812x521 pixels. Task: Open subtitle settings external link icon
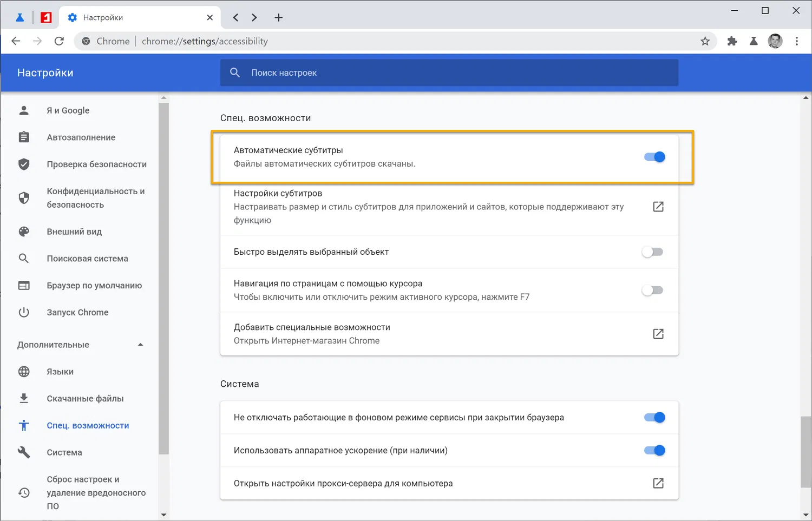658,207
